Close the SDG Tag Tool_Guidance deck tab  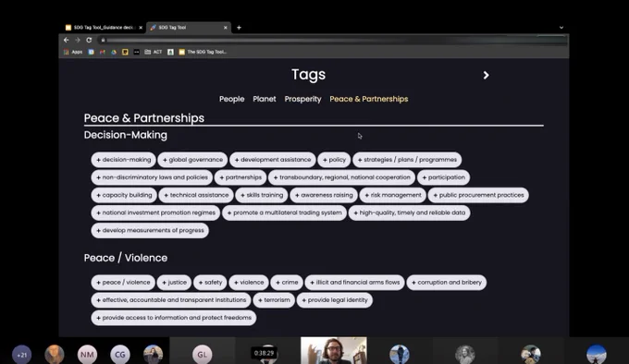(x=141, y=28)
